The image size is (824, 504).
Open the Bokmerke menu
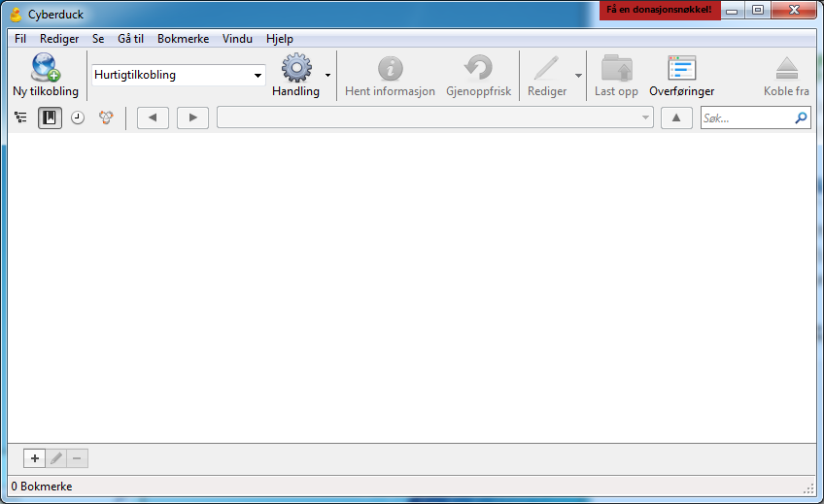(x=183, y=39)
